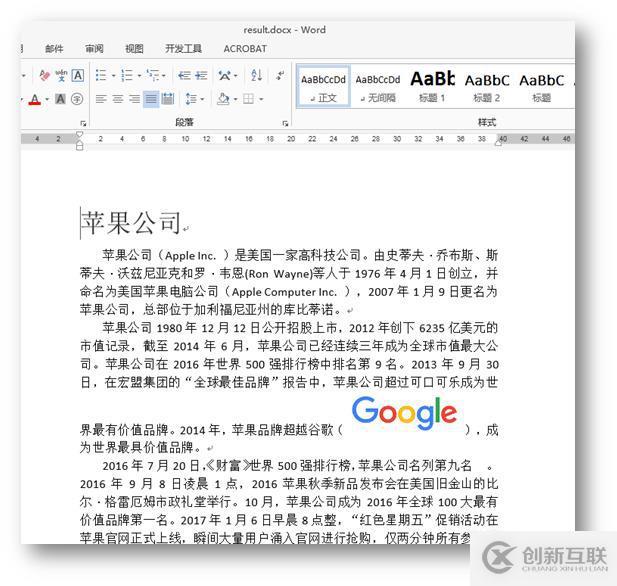Open the Asian Layout tool
This screenshot has height=586, width=617.
tap(225, 75)
